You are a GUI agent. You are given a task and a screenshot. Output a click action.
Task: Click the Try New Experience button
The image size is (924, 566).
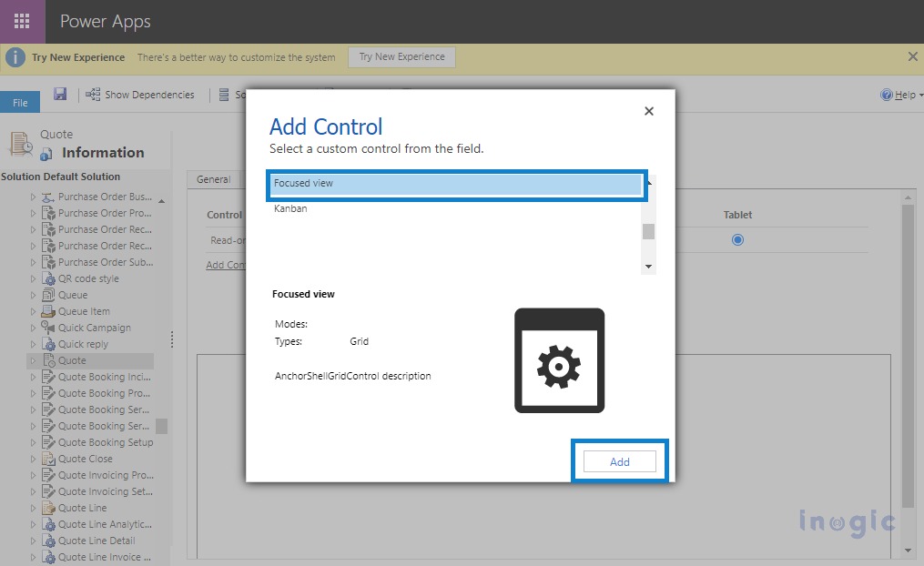(x=401, y=57)
